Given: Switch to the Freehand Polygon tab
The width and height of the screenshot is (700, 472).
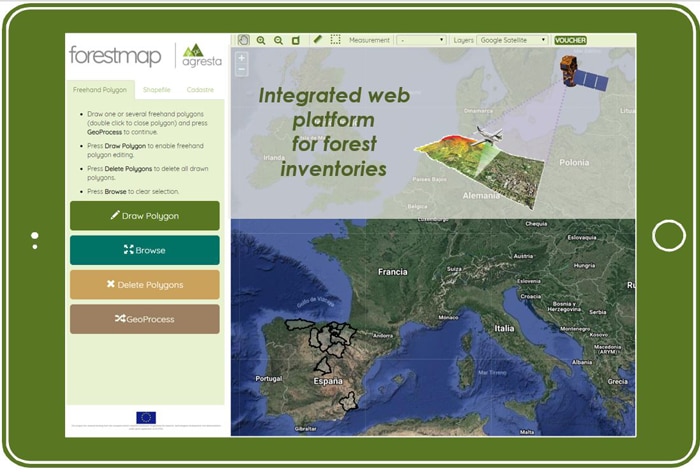Looking at the screenshot, I should point(100,90).
